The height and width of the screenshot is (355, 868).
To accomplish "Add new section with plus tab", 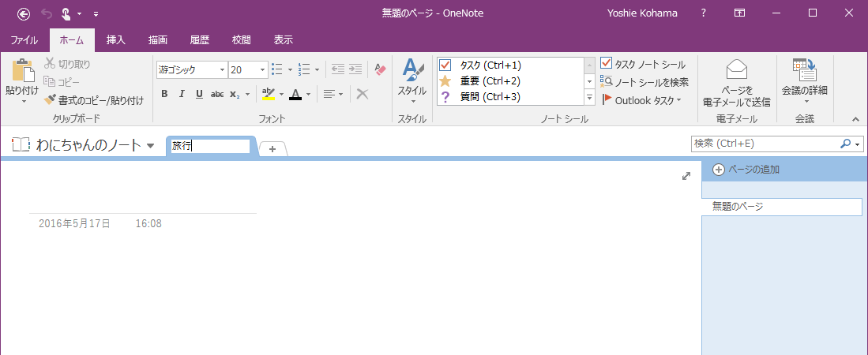I will coord(272,149).
